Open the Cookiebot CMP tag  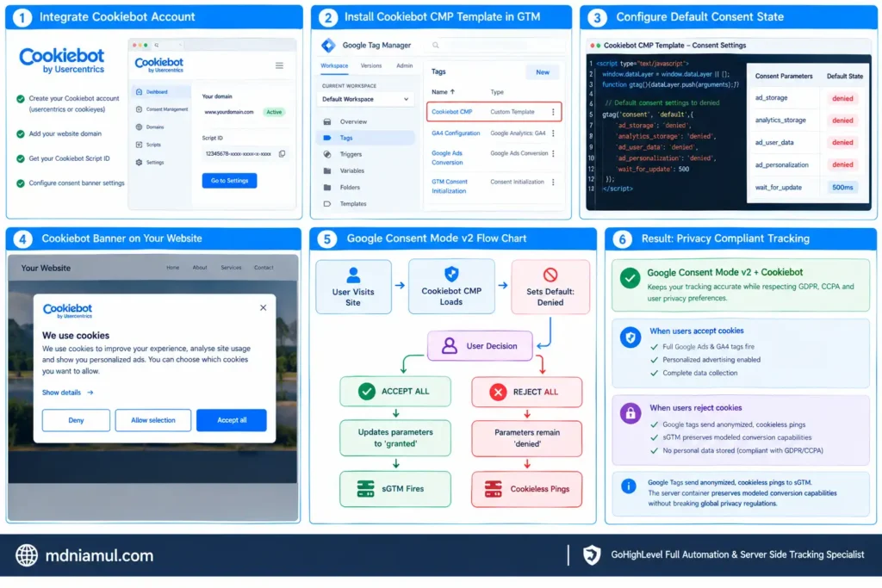(451, 112)
